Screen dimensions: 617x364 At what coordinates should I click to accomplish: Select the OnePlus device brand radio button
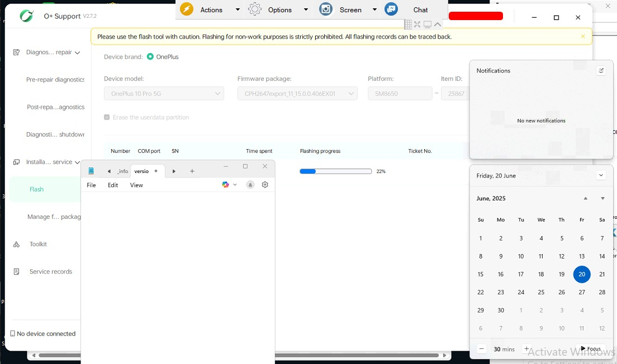point(150,57)
